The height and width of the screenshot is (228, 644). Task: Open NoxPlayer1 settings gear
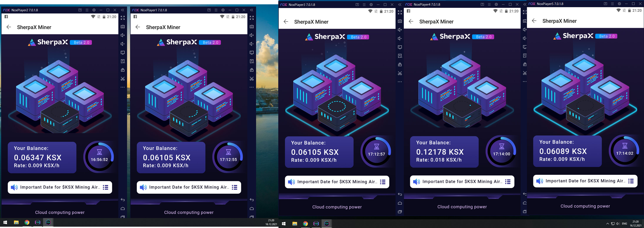click(223, 10)
